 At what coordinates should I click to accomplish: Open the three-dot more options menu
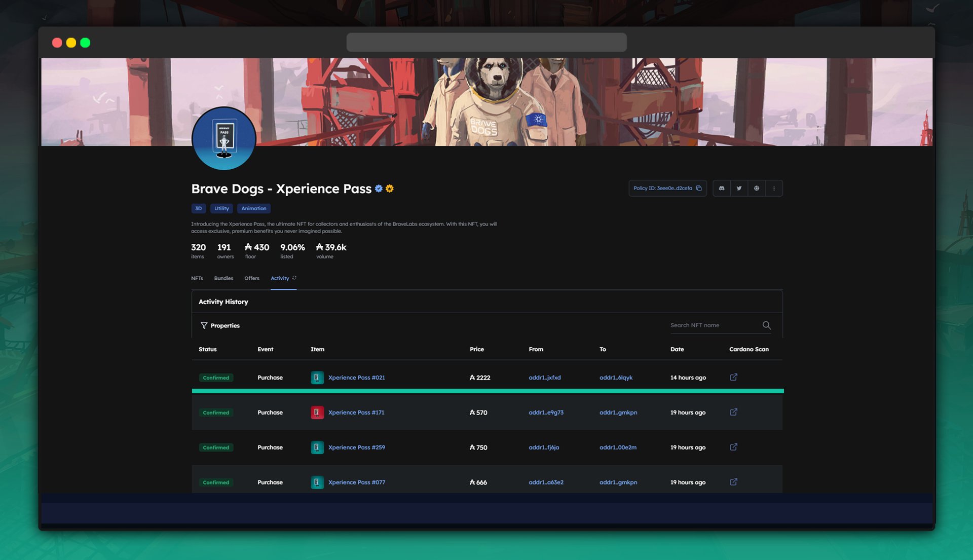pos(774,188)
